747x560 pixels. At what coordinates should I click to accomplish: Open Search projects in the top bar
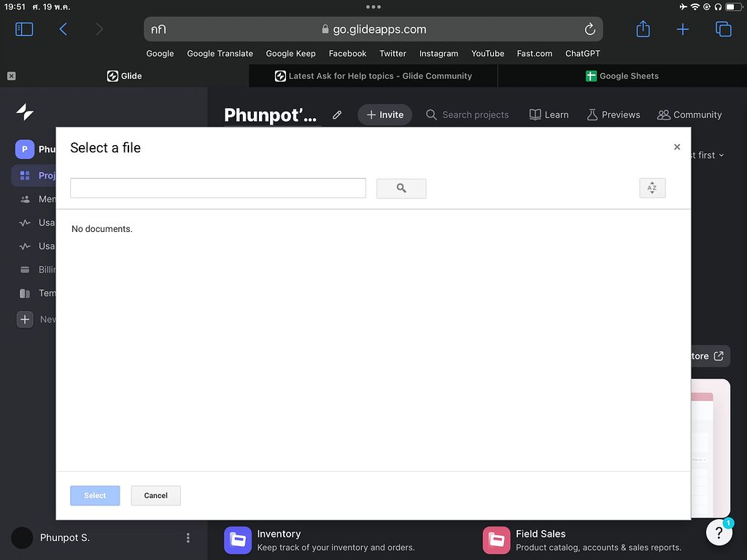[x=468, y=114]
